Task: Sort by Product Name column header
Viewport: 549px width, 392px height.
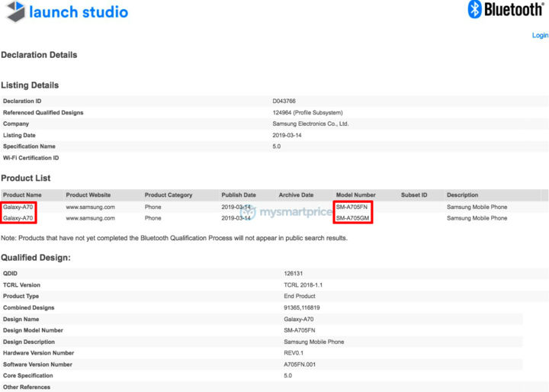Action: click(x=22, y=195)
